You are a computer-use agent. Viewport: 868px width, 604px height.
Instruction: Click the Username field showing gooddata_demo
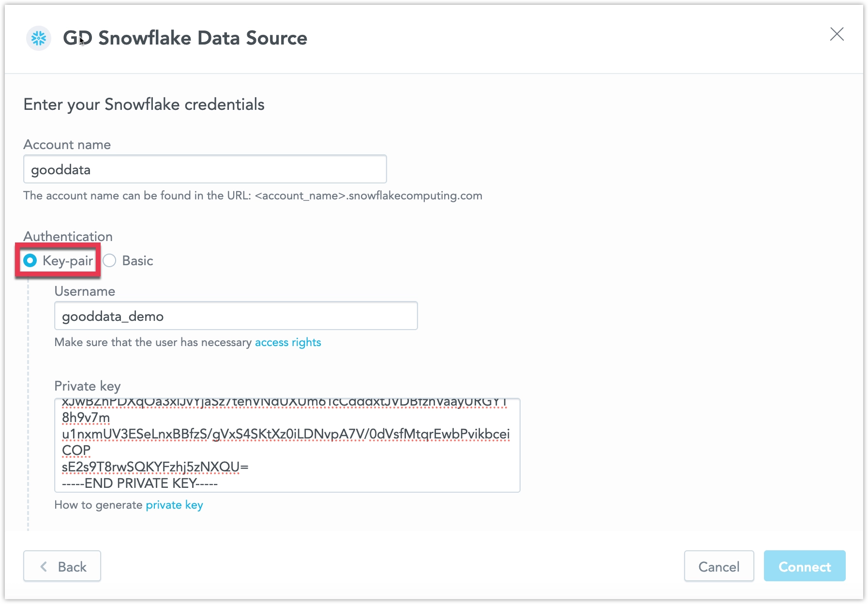click(x=236, y=316)
